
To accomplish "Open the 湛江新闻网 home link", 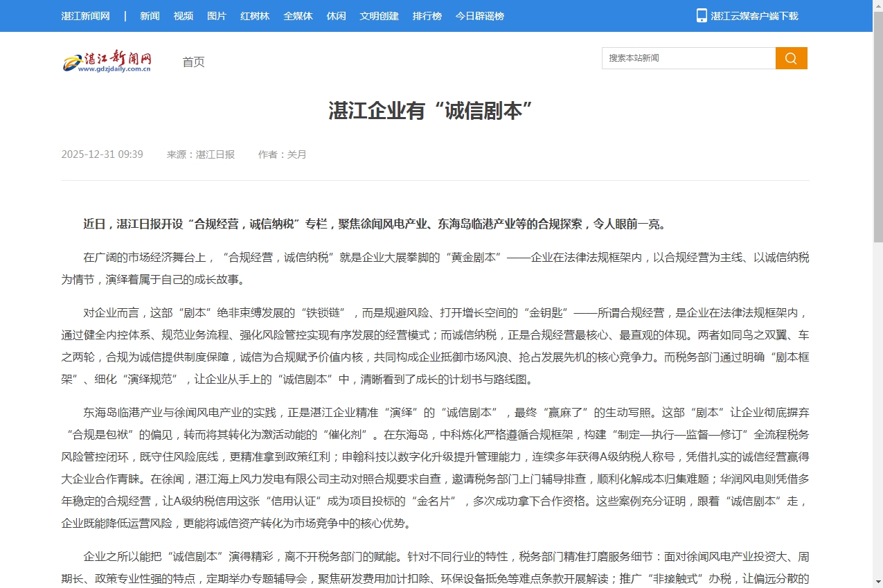I will pyautogui.click(x=85, y=16).
